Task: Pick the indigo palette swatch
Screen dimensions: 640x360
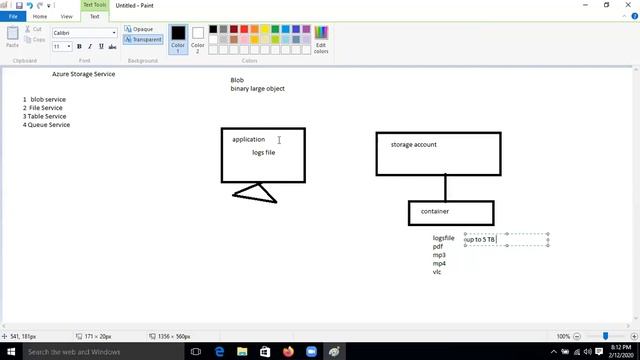Action: point(296,29)
